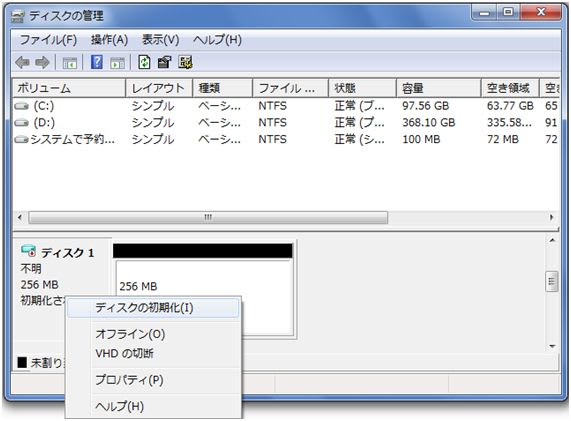This screenshot has width=571, height=421.
Task: Click the Forward arrow toolbar icon
Action: click(42, 63)
